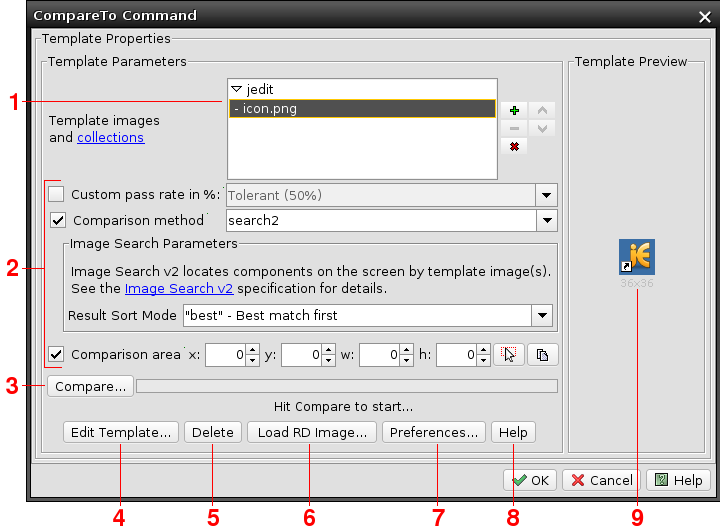The image size is (720, 532).
Task: Click the select comparison area cursor icon
Action: pyautogui.click(x=509, y=355)
